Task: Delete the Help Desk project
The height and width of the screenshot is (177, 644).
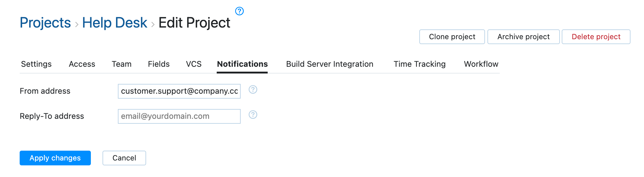Action: [x=596, y=36]
